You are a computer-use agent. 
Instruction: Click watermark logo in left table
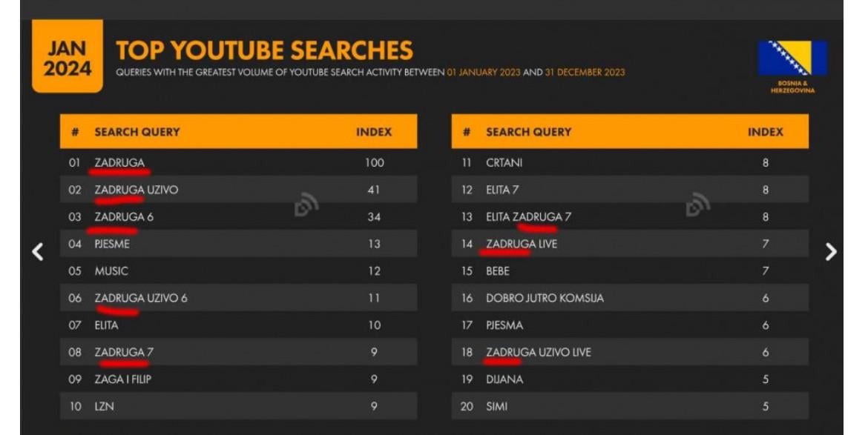(306, 204)
